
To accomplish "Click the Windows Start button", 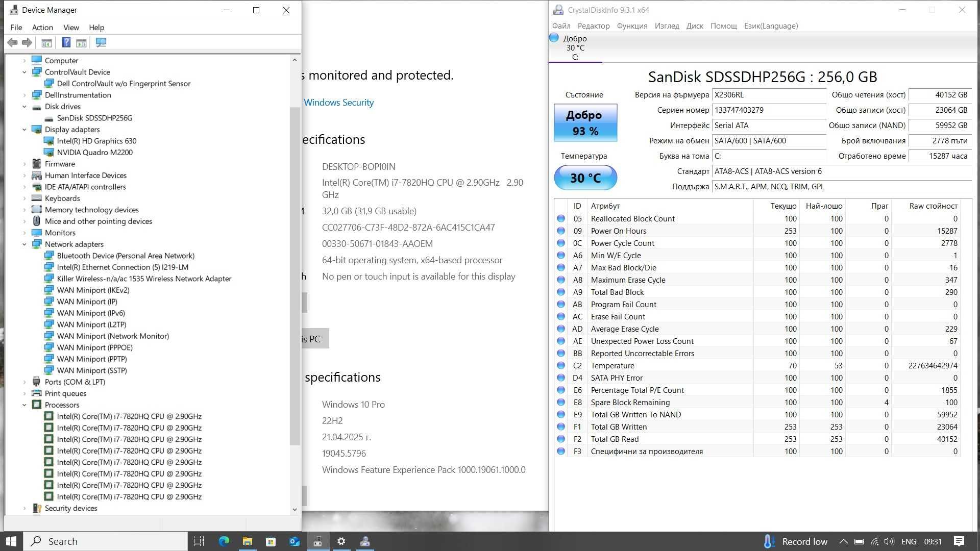I will (x=11, y=541).
